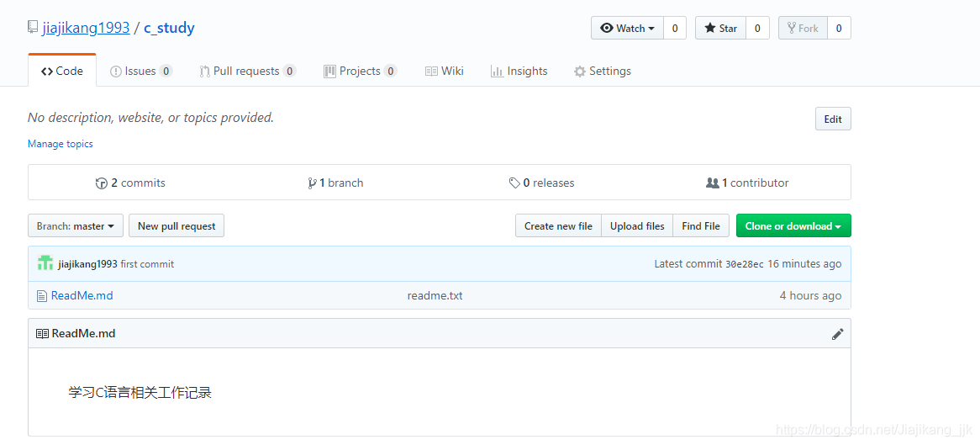
Task: Open commit hash 30e28ec
Action: click(745, 264)
